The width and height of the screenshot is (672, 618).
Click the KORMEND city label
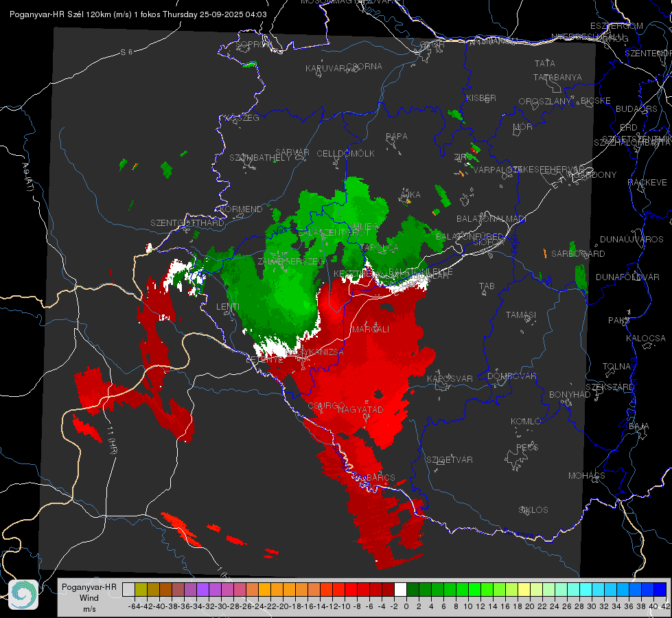point(241,209)
